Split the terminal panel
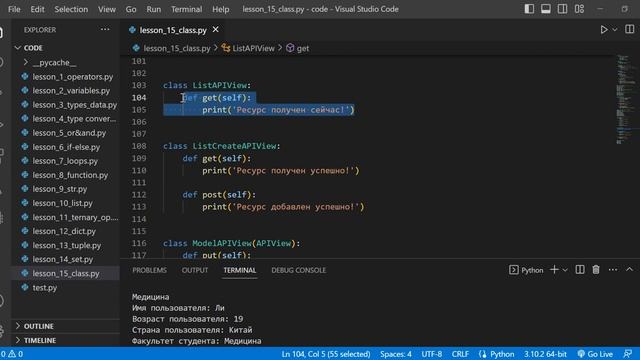640x360 pixels. pos(580,270)
